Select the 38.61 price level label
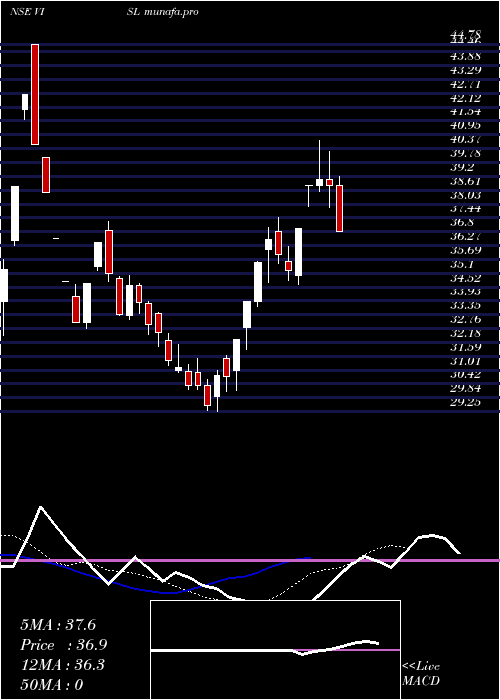 [465, 181]
